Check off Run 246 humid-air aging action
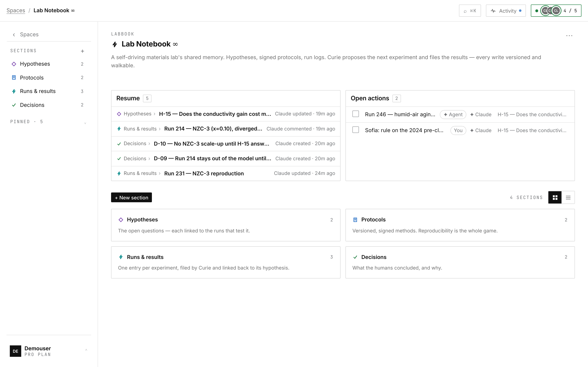 point(355,114)
